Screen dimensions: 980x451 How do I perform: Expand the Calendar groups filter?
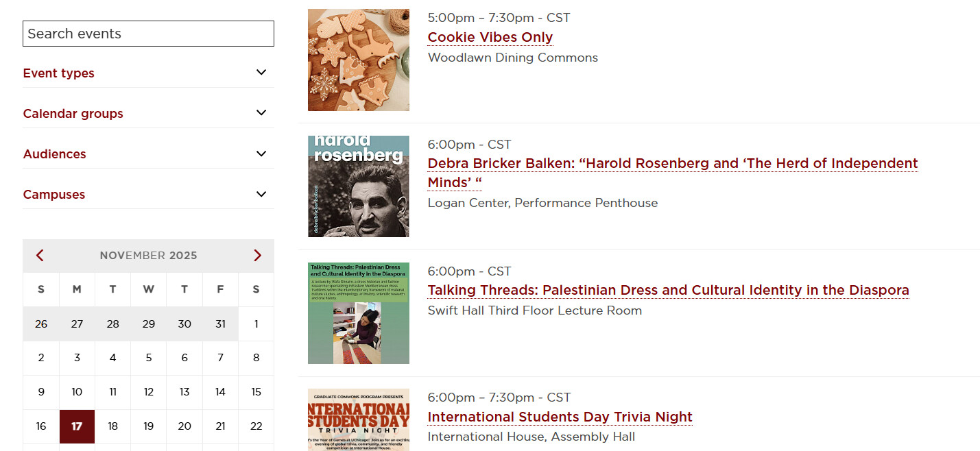[261, 113]
